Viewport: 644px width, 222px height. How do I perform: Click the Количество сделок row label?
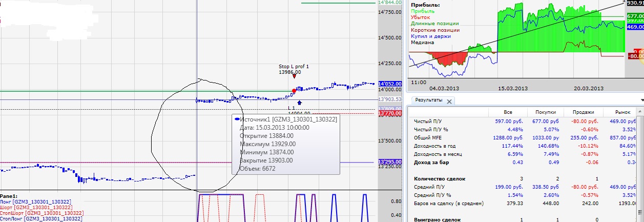point(440,179)
